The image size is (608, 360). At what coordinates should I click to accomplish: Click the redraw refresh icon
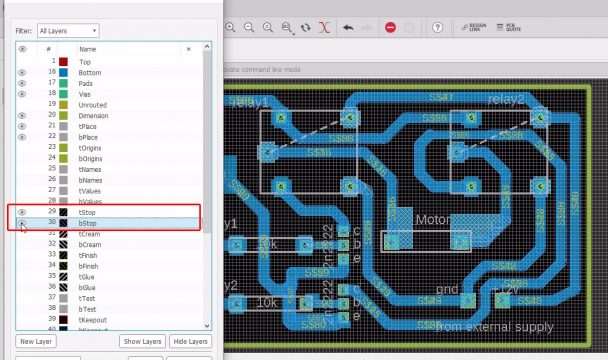tap(306, 28)
